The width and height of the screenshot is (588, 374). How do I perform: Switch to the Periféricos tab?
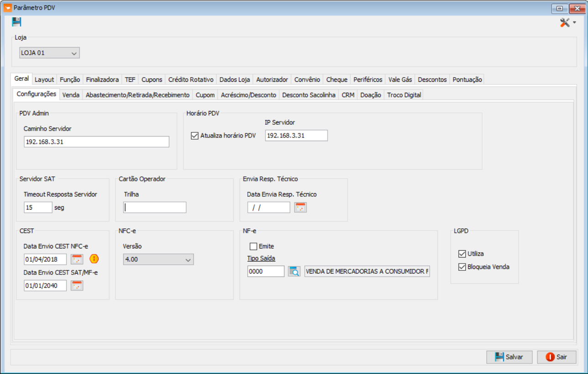point(368,79)
